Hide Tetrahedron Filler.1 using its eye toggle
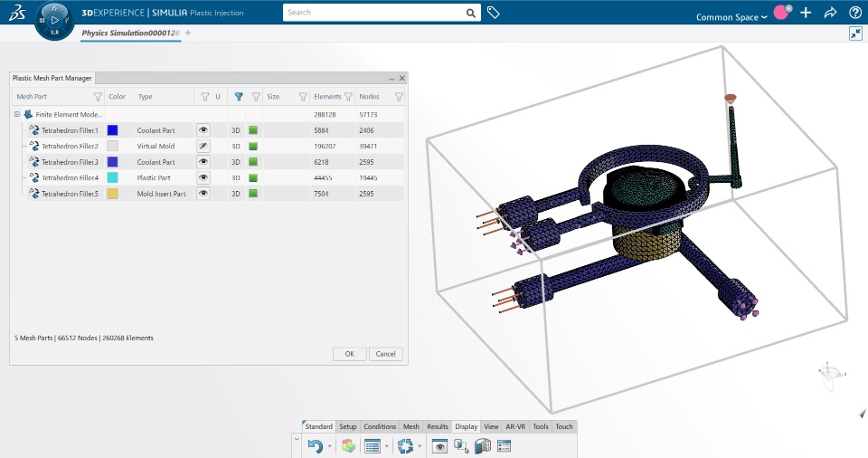The width and height of the screenshot is (868, 458). [203, 130]
